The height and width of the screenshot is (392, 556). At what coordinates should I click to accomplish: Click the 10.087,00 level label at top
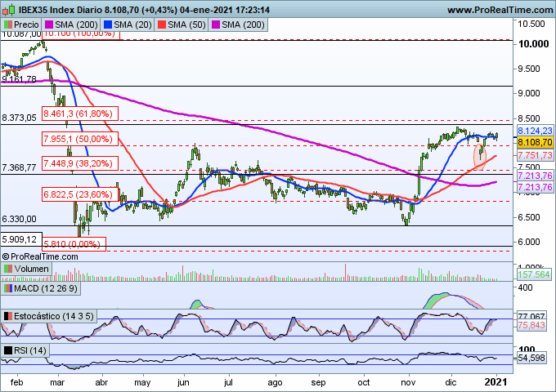21,34
